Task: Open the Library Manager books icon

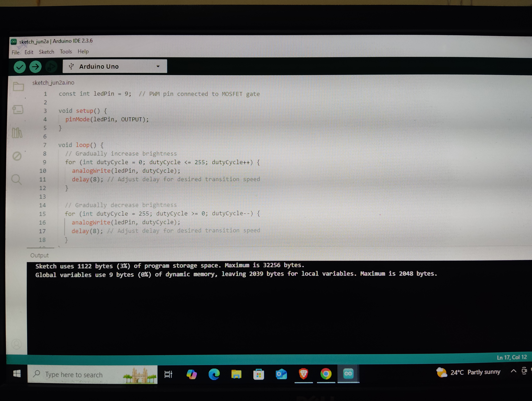Action: [x=17, y=133]
